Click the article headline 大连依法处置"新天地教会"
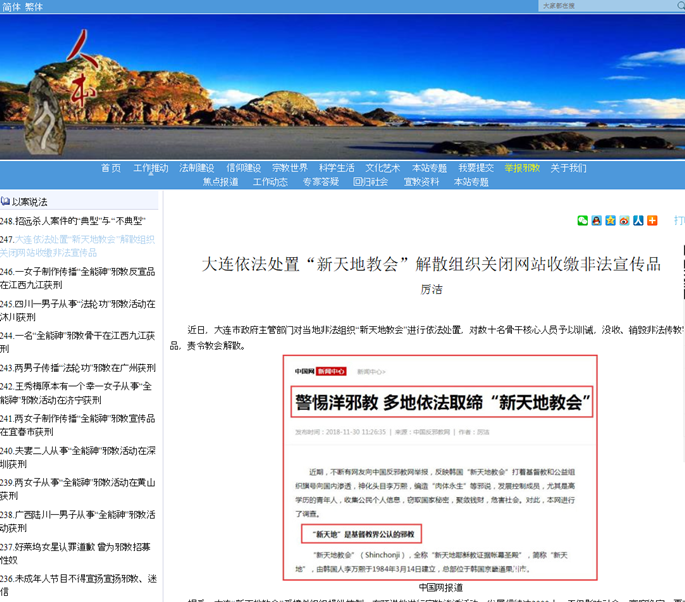685x602 pixels. tap(431, 264)
